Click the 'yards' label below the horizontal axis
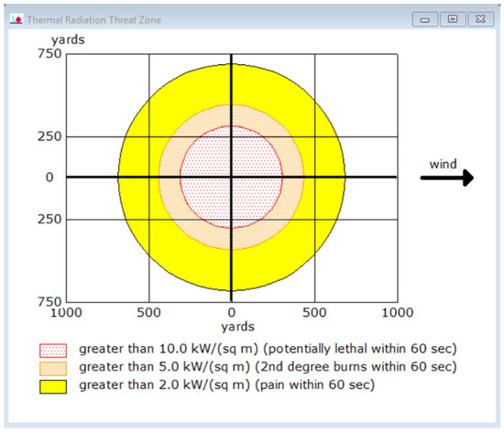This screenshot has height=433, width=504. pos(237,327)
